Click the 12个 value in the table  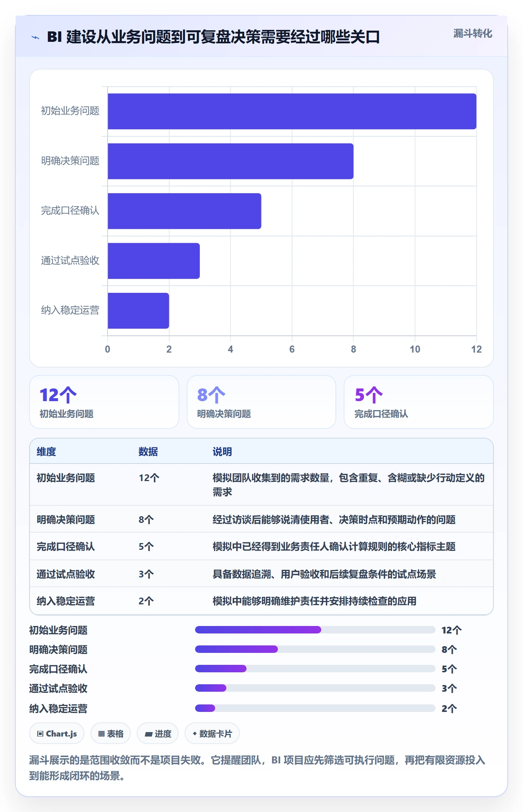click(149, 478)
